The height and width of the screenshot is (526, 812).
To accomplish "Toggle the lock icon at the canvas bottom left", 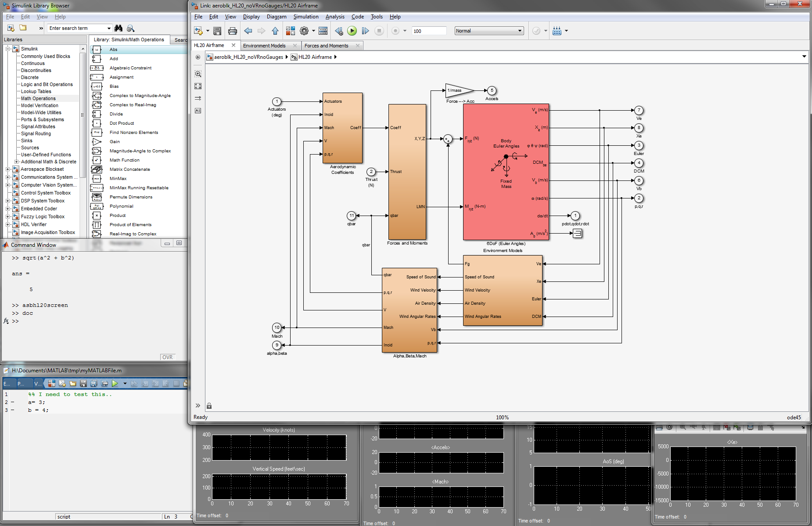I will [x=209, y=406].
